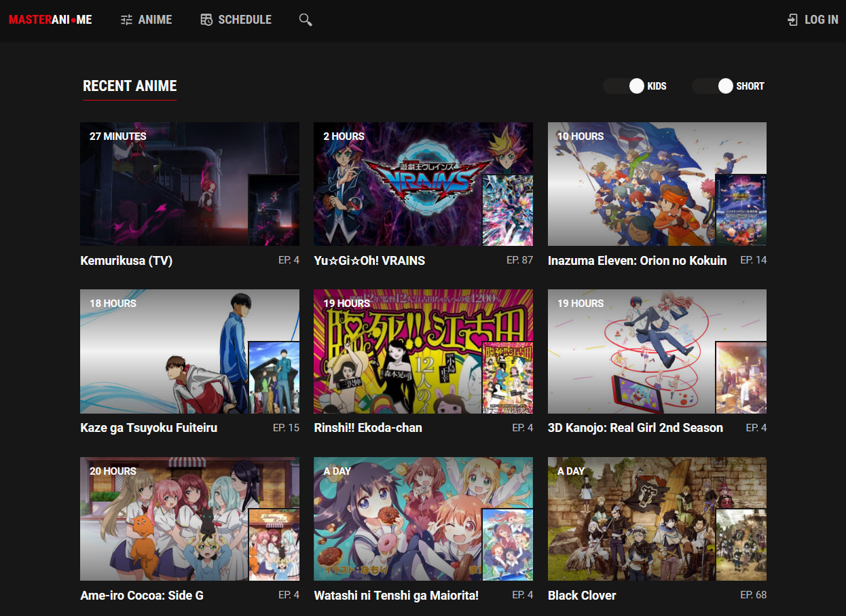Image resolution: width=846 pixels, height=616 pixels.
Task: Open Rinshi!! Ekoda-chan banner thumbnail
Action: tap(423, 351)
